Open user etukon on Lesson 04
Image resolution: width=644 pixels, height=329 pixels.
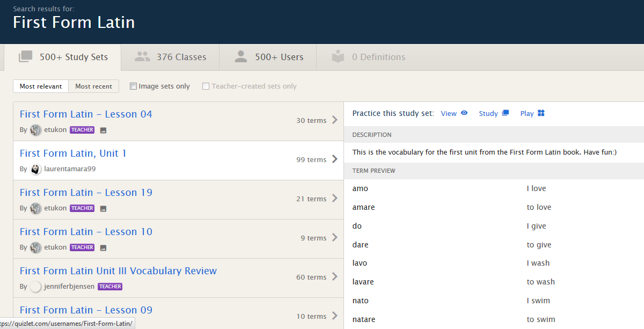click(55, 130)
